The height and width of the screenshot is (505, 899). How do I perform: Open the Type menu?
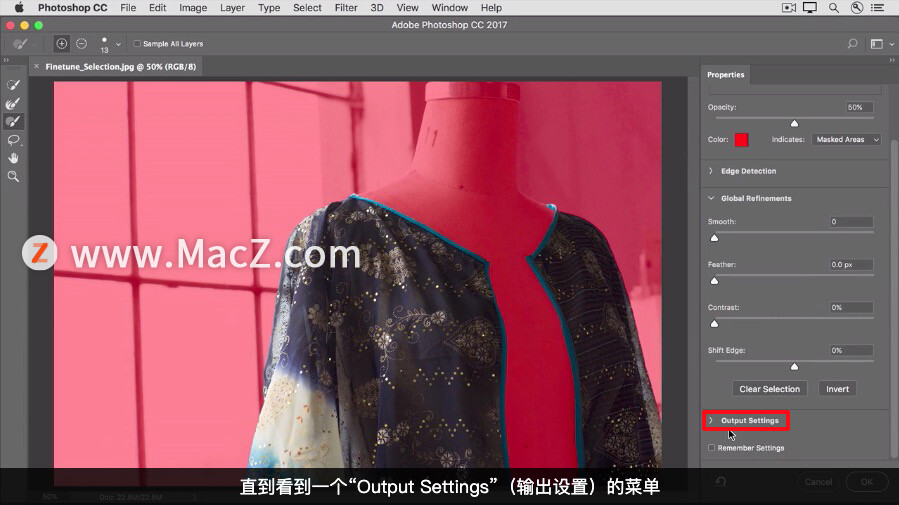point(269,7)
